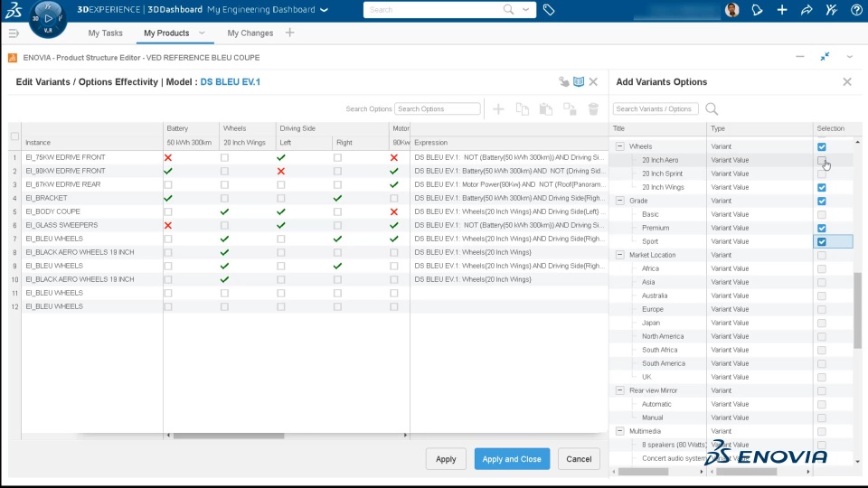868x488 pixels.
Task: Click the Selection column header
Action: [831, 128]
